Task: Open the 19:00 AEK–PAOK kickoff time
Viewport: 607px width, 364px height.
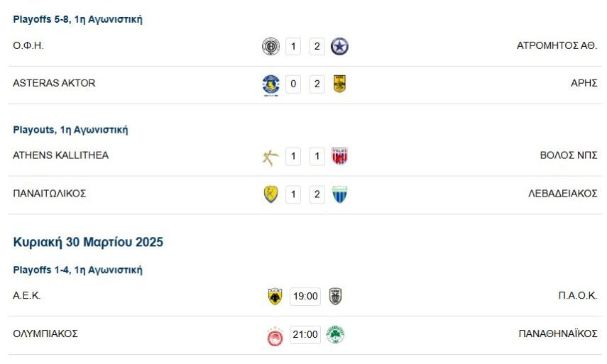Action: pos(305,297)
